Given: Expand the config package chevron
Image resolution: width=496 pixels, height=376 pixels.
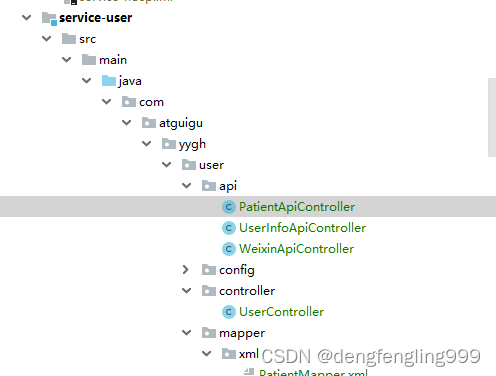Looking at the screenshot, I should tap(186, 270).
